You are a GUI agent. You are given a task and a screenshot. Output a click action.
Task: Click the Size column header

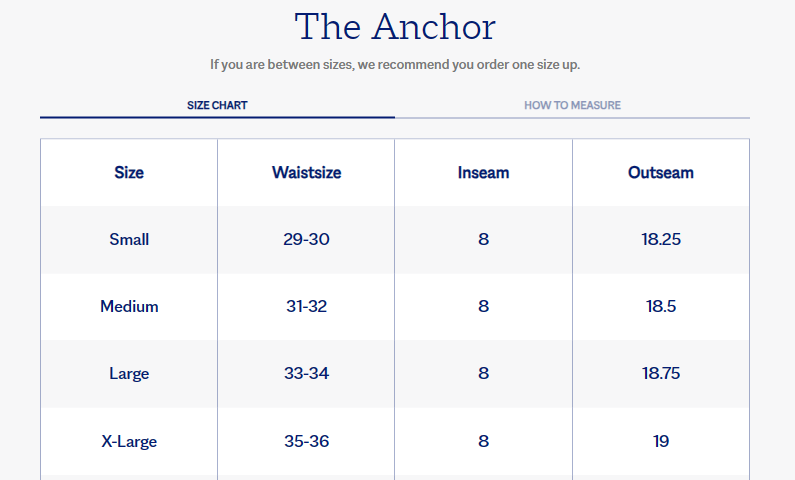click(x=129, y=172)
